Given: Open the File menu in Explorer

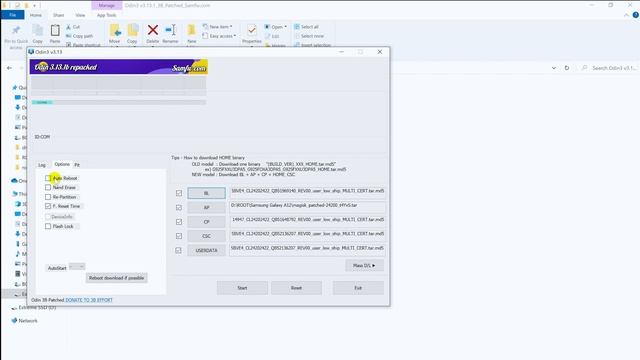Looking at the screenshot, I should 13,15.
